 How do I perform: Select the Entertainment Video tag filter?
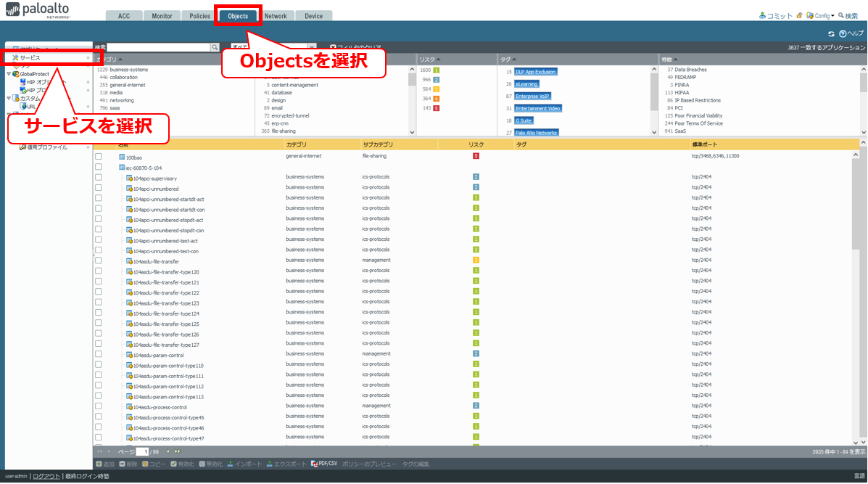[x=538, y=109]
